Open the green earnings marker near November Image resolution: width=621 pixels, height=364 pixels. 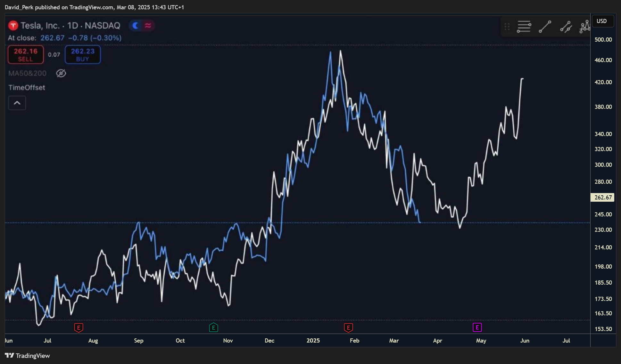(213, 328)
